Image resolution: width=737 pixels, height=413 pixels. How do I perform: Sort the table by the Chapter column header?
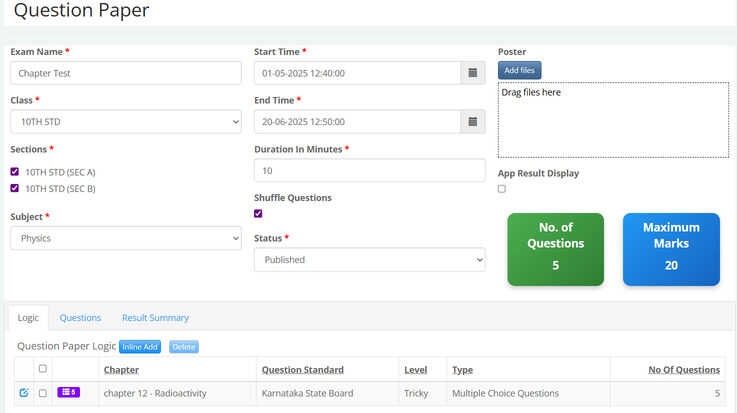(x=121, y=370)
